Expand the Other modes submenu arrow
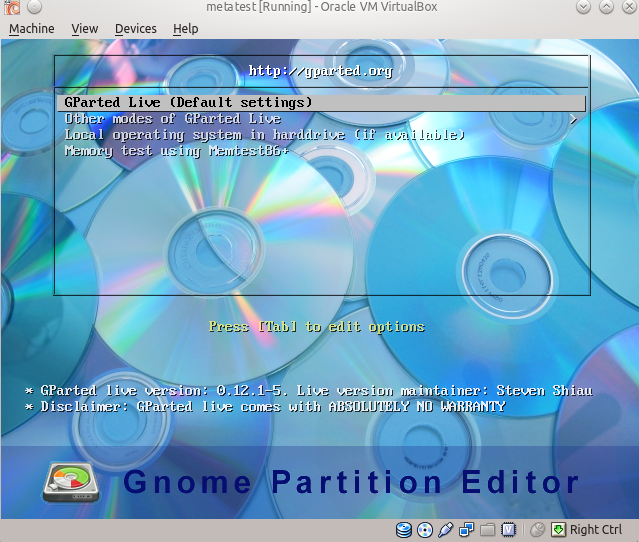 (x=573, y=119)
